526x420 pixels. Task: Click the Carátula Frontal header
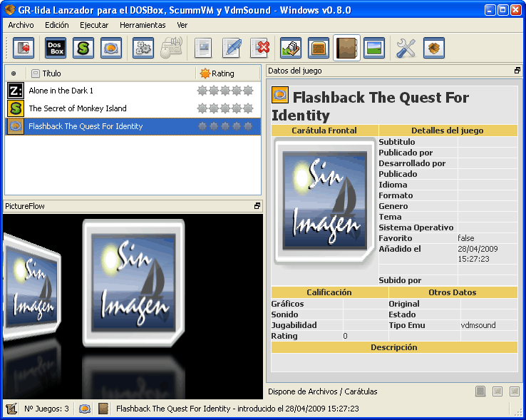325,130
